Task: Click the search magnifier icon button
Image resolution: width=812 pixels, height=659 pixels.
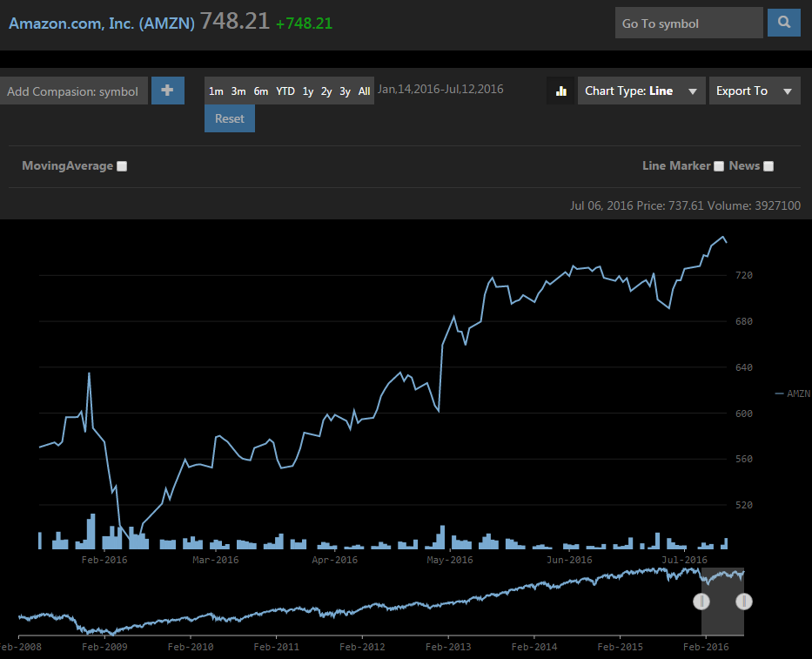Action: (783, 23)
